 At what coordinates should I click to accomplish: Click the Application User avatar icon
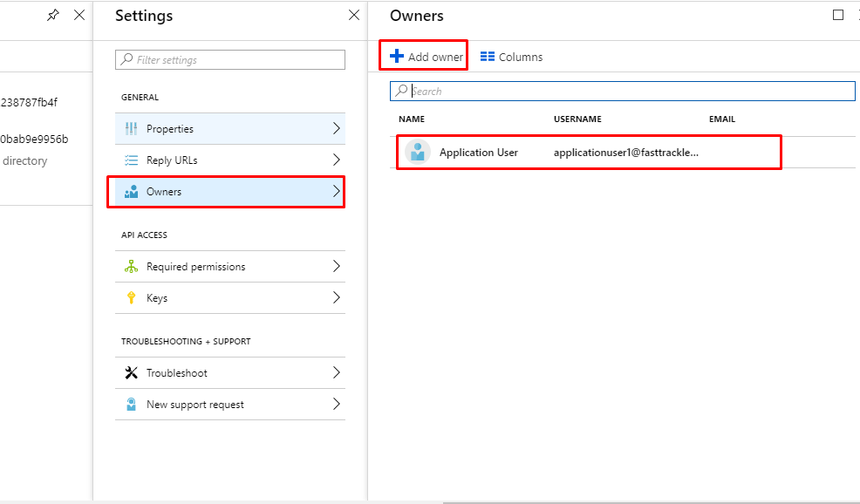[x=418, y=152]
